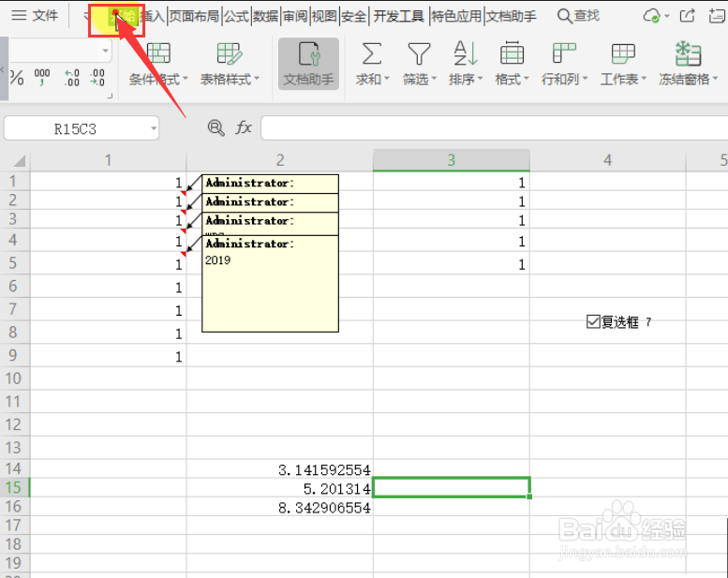728x578 pixels.
Task: Expand the 求和 dropdown arrow
Action: (x=387, y=79)
